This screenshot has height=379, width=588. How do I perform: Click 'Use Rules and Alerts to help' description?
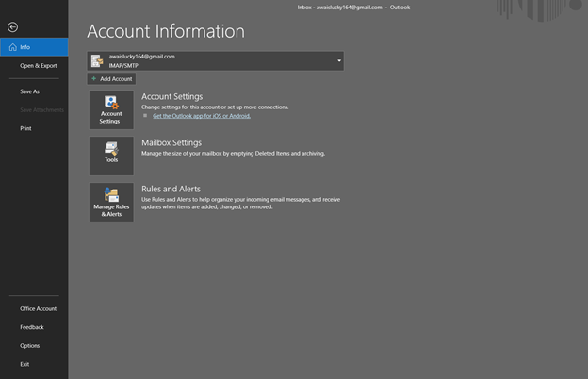[x=240, y=203]
